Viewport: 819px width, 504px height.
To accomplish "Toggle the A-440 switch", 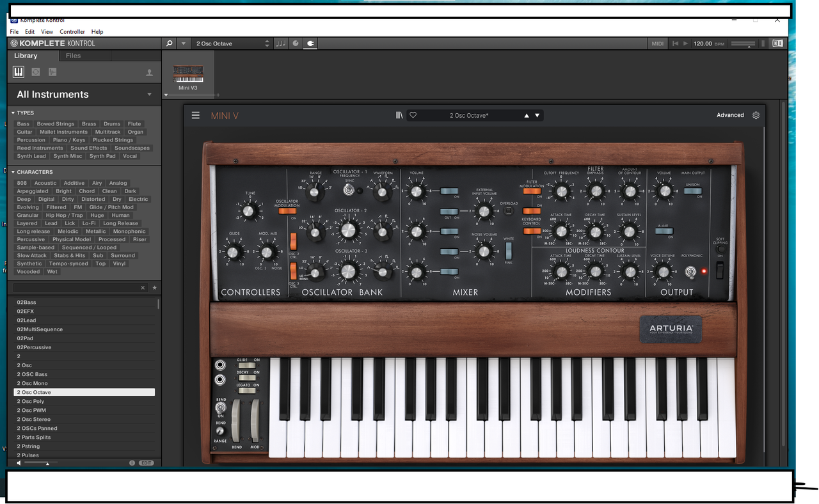I will (x=664, y=231).
